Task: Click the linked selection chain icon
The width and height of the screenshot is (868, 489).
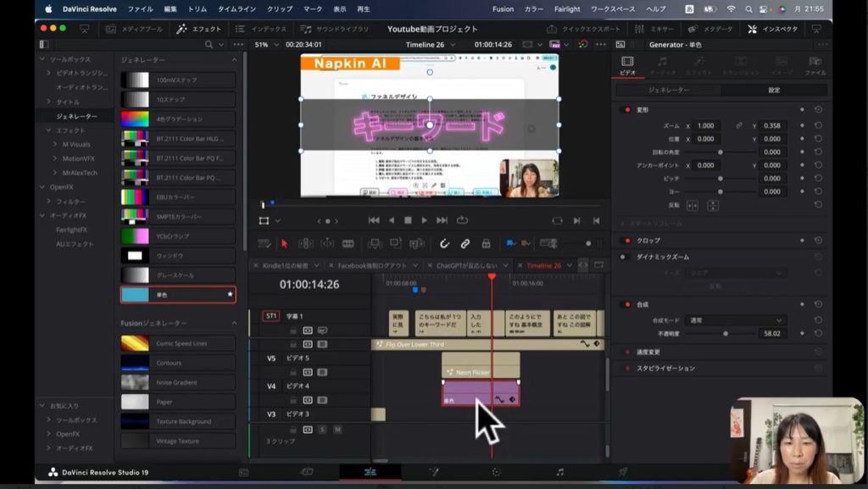Action: 465,243
